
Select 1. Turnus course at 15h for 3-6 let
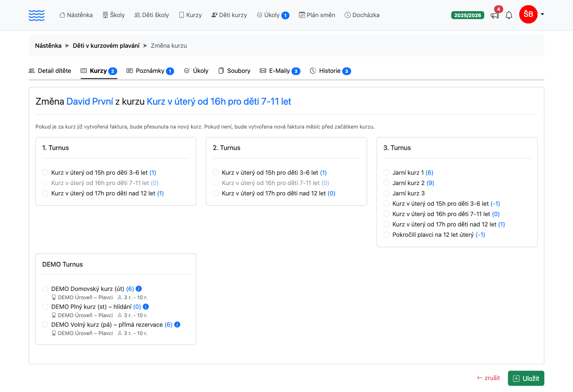(45, 173)
